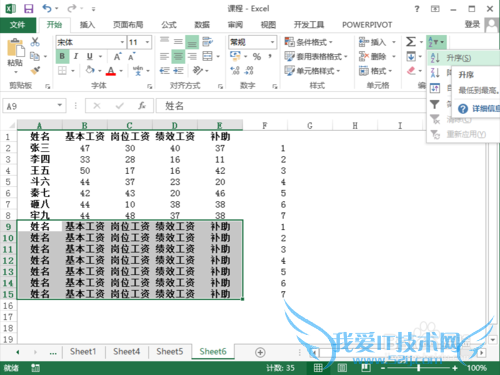
Task: Increase decimal places
Action: click(x=235, y=71)
